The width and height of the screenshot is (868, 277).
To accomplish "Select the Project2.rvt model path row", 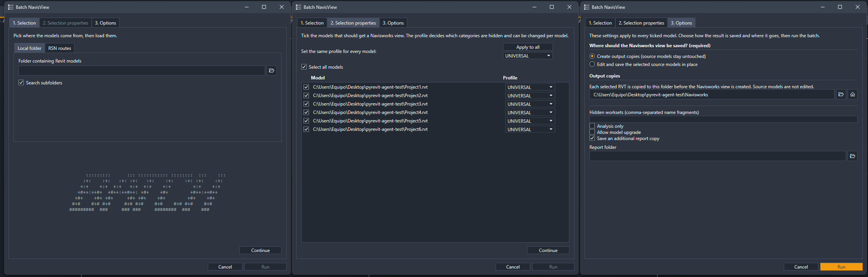I will [x=370, y=96].
